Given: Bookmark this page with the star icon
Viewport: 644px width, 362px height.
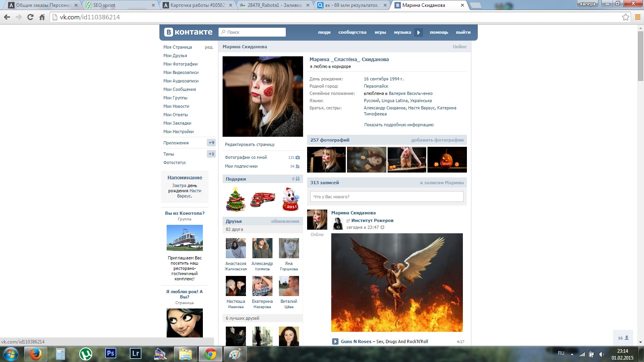Looking at the screenshot, I should tap(625, 17).
